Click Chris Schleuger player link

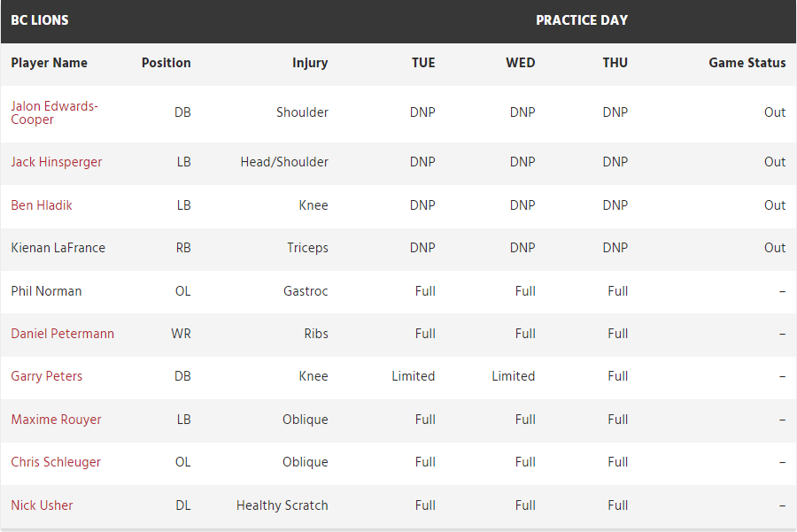tap(56, 462)
